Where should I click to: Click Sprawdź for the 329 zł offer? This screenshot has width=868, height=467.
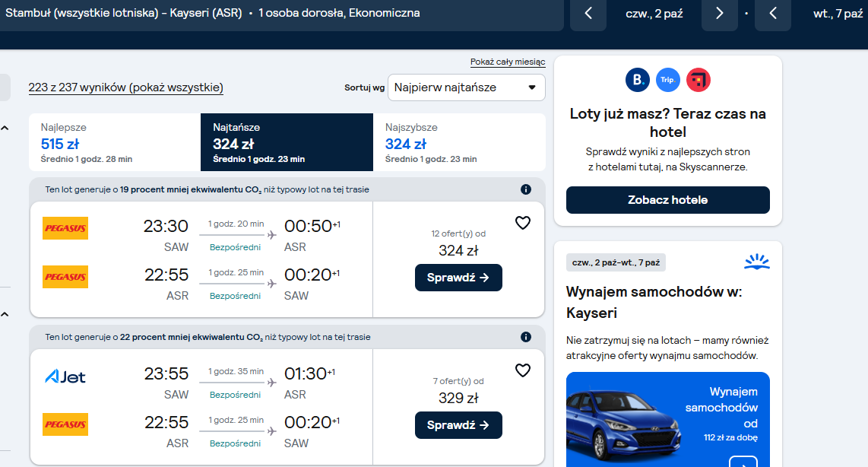tap(458, 425)
